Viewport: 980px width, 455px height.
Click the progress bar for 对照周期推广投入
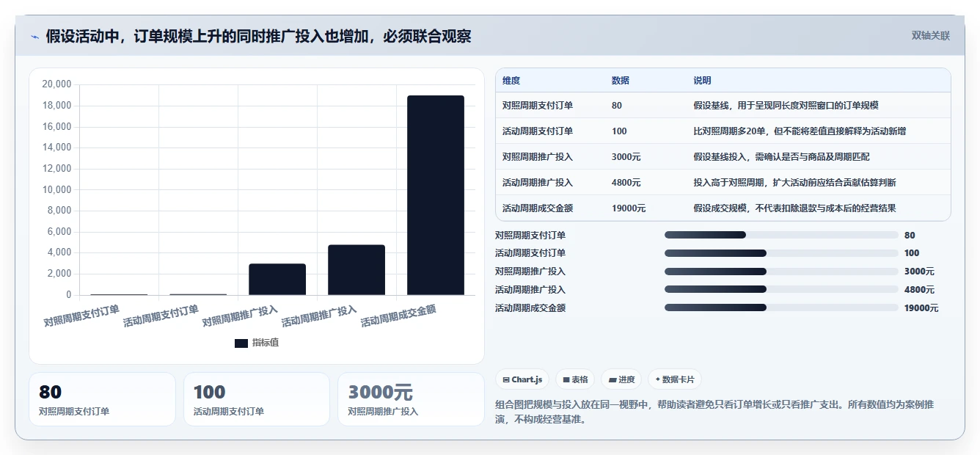(781, 272)
